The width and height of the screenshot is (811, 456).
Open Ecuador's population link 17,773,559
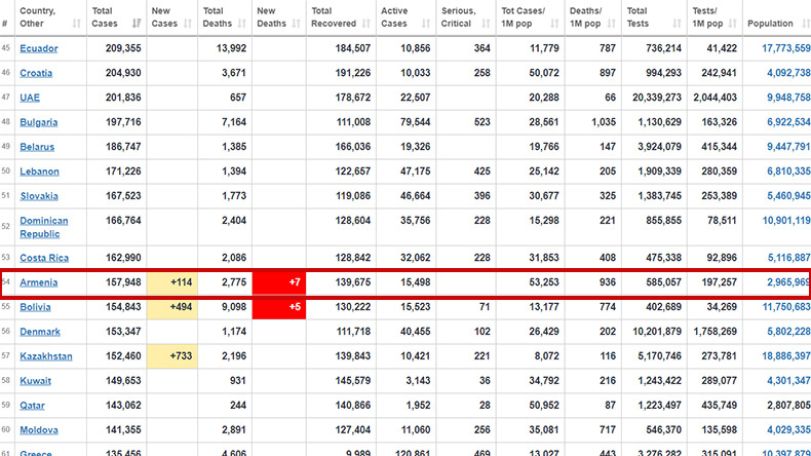point(786,49)
